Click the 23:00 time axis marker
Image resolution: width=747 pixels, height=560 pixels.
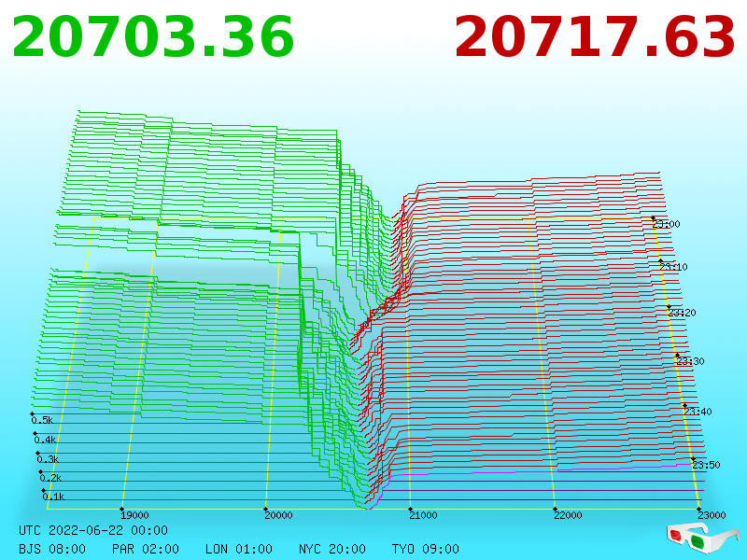click(x=667, y=224)
